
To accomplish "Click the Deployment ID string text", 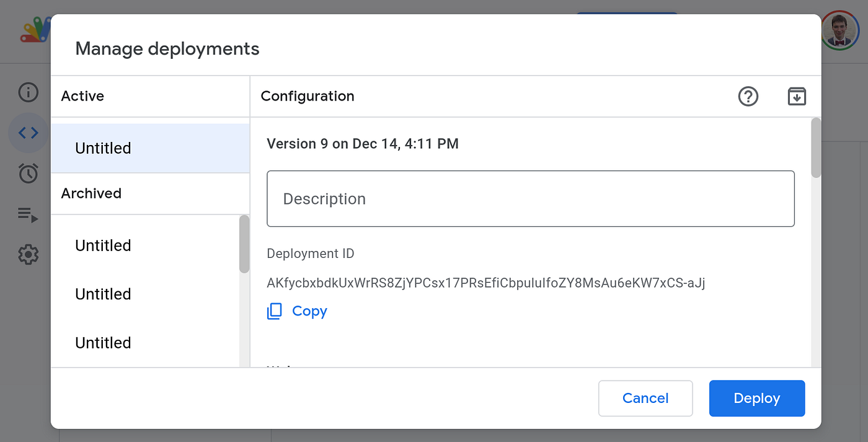I will (x=486, y=283).
